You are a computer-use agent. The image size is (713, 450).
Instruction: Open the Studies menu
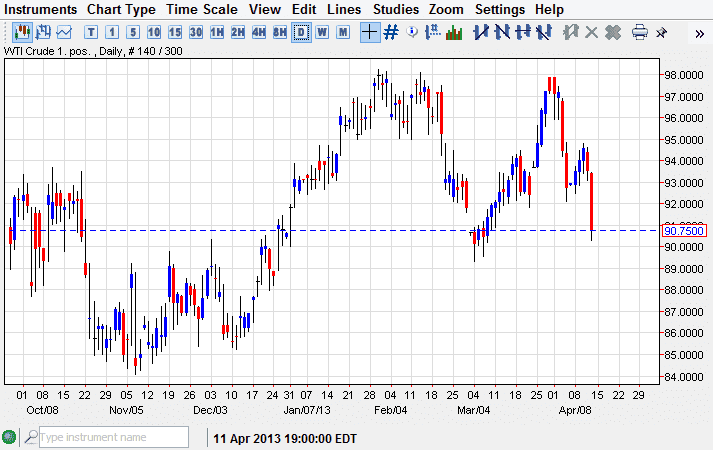396,9
